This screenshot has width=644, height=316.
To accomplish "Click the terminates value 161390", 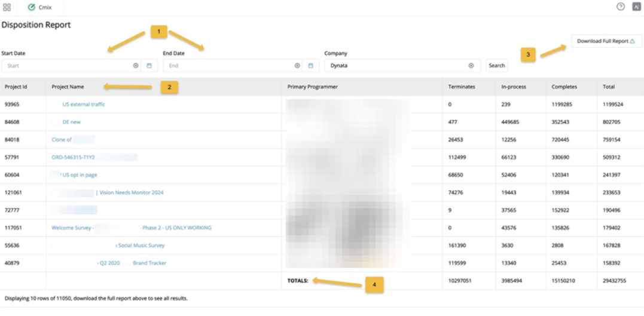I will click(457, 246).
